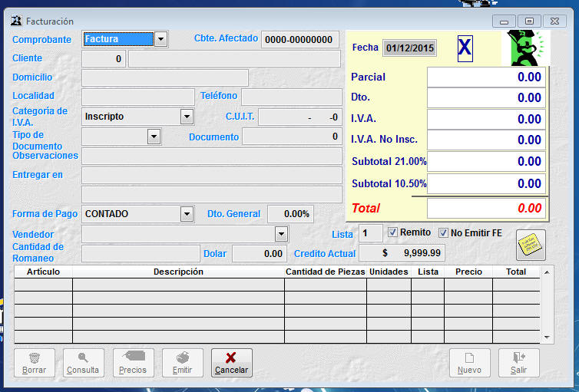Image resolution: width=579 pixels, height=392 pixels.
Task: Expand the Comprobante Factura dropdown
Action: click(x=160, y=39)
